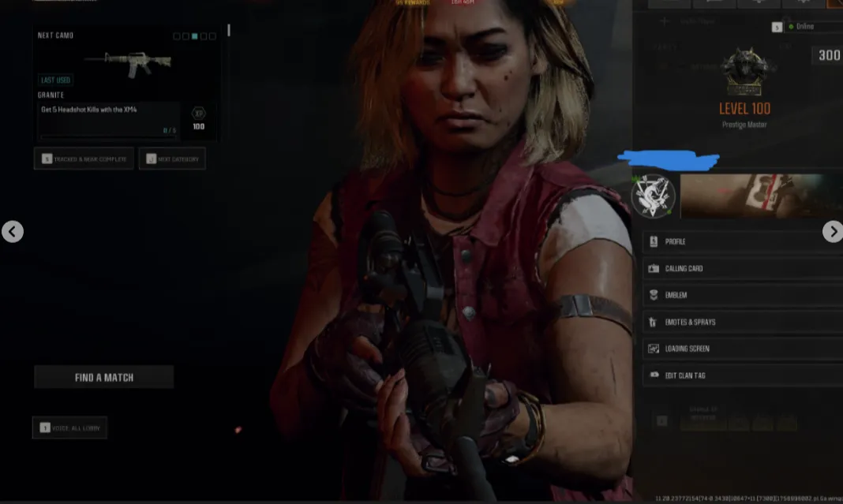This screenshot has height=504, width=843.
Task: Click the Tracked & Near Complete button
Action: [84, 159]
